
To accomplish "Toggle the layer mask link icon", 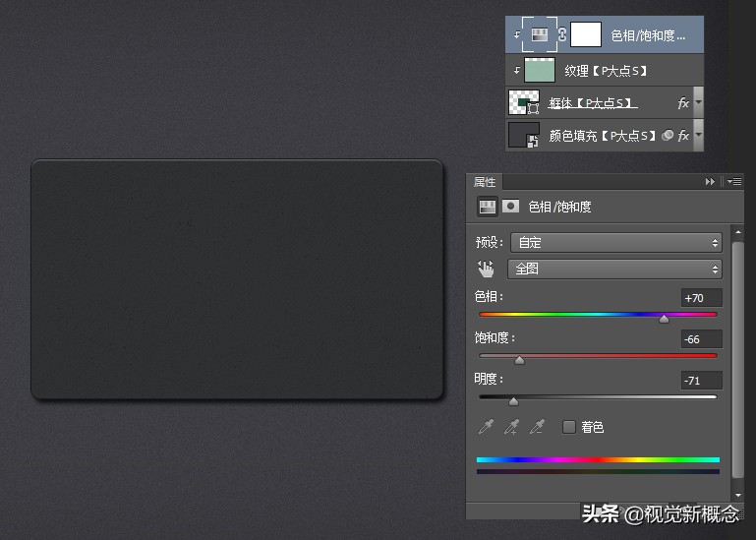I will coord(562,34).
